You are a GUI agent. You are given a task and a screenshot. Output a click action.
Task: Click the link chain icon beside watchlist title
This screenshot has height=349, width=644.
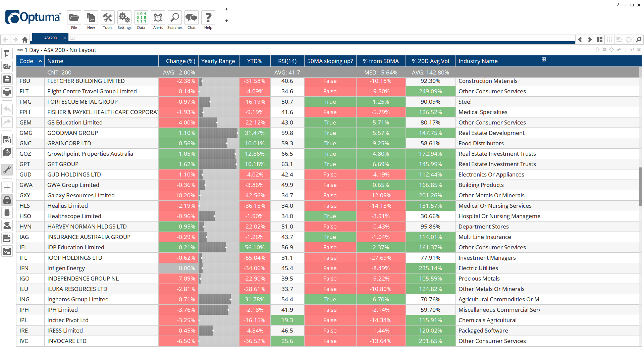click(x=20, y=50)
